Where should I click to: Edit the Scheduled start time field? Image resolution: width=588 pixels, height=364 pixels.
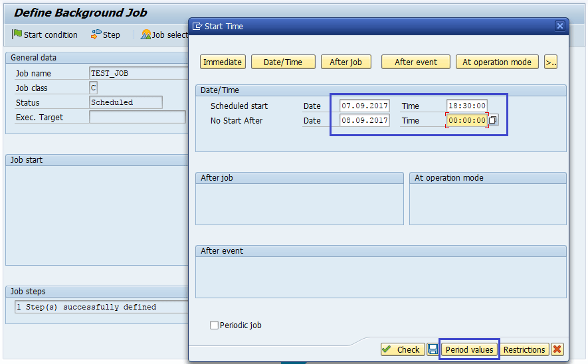[x=467, y=106]
